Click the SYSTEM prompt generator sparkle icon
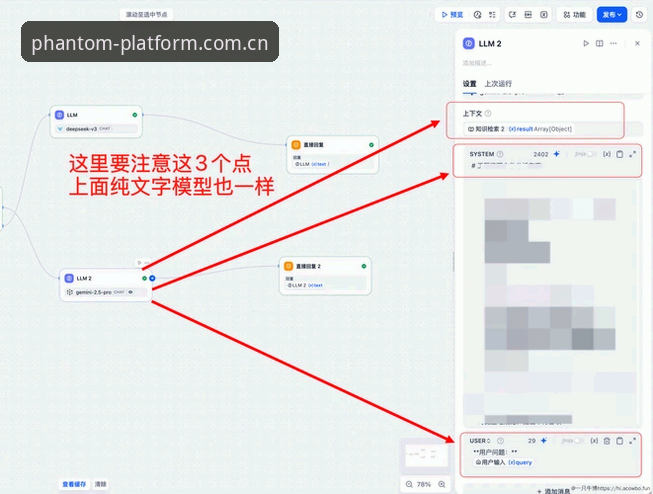The image size is (653, 494). click(556, 154)
